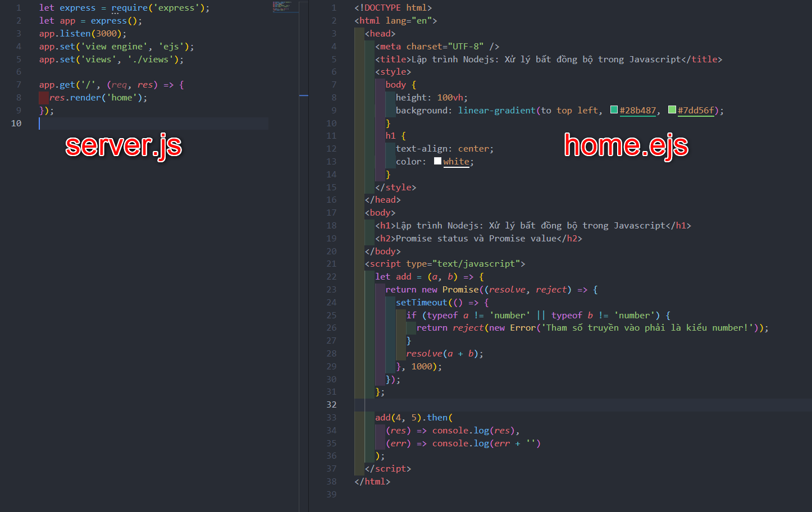Click the '#7dd56f' hex value text
The height and width of the screenshot is (512, 812).
pos(696,111)
